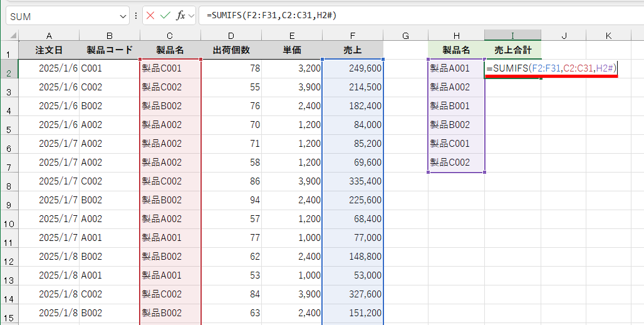Click shipment quantity 94
This screenshot has width=644, height=325.
coord(231,200)
